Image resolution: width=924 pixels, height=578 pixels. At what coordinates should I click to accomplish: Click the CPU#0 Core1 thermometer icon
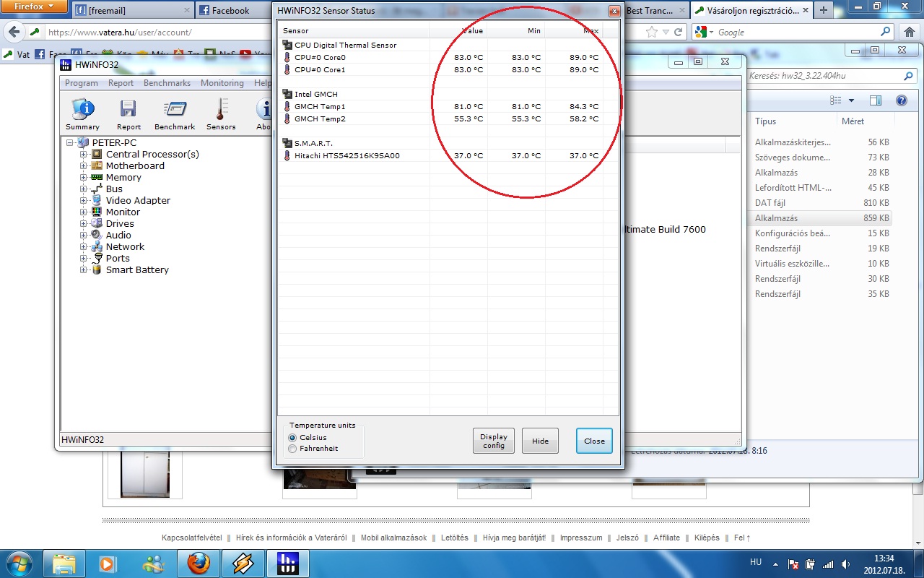pos(287,70)
